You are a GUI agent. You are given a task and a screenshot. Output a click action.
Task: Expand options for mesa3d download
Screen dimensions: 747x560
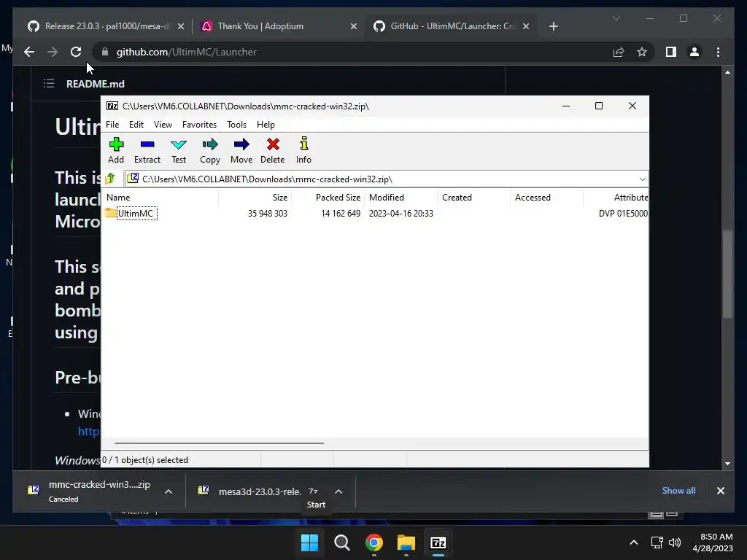338,491
